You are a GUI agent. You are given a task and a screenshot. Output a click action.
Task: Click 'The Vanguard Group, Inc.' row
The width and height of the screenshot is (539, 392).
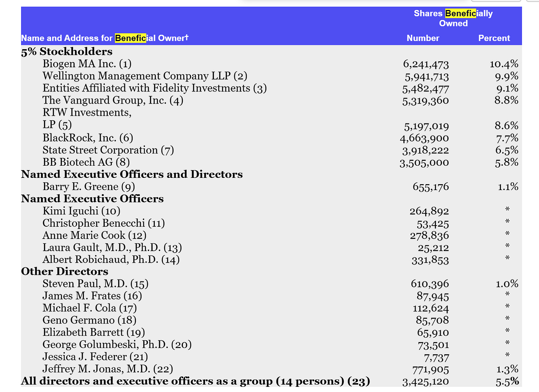(x=113, y=100)
